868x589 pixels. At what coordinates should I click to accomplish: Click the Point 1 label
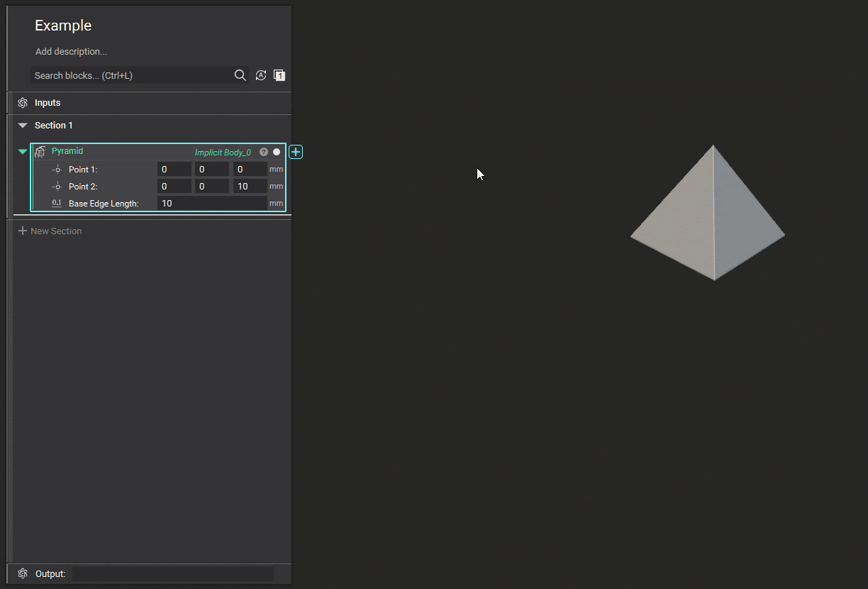point(83,170)
